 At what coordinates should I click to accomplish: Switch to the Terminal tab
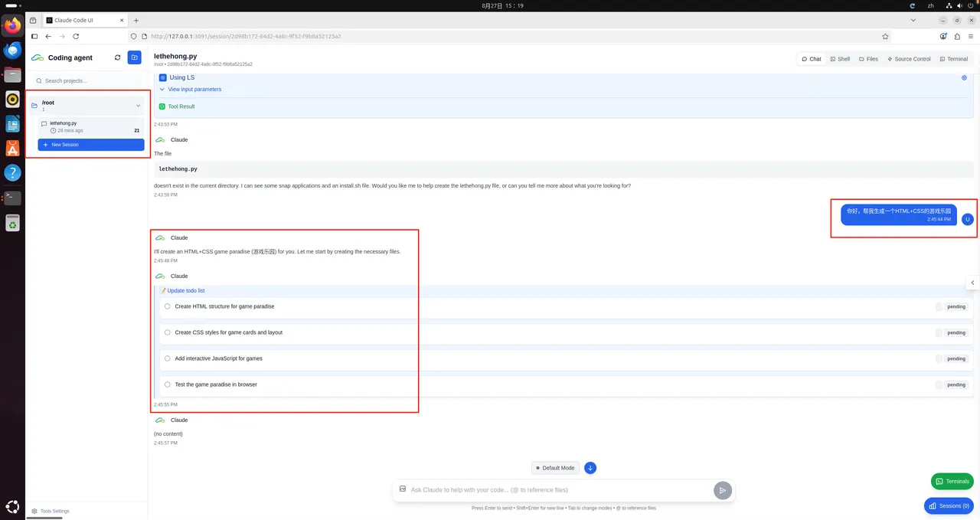[953, 59]
